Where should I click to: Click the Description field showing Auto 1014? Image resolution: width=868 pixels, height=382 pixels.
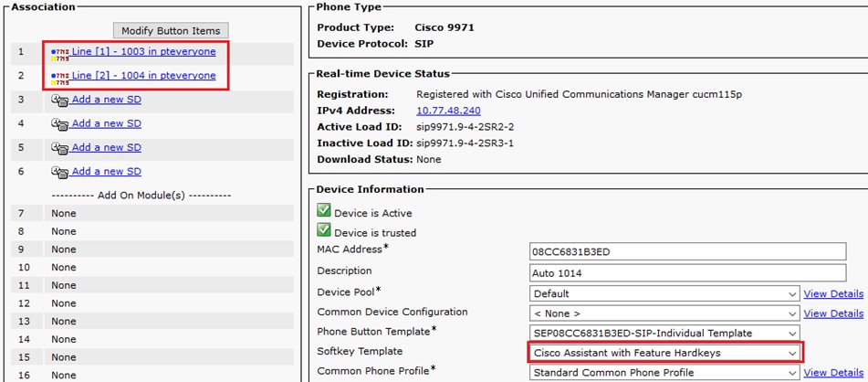[x=687, y=272]
